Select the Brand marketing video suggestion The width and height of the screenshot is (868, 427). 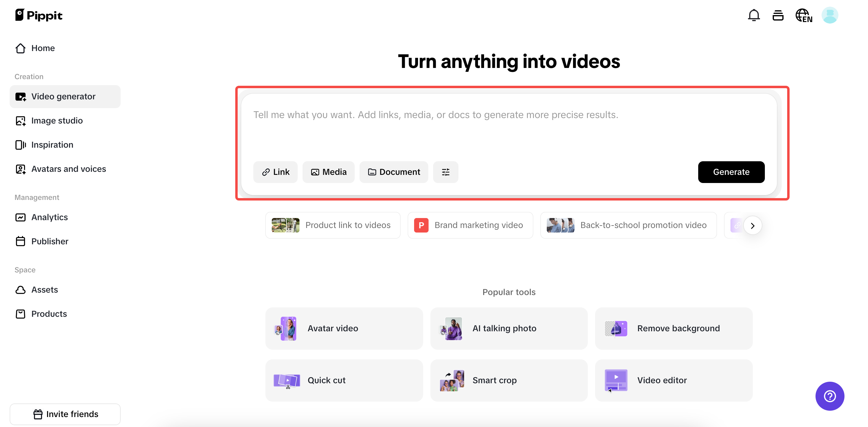[x=470, y=225]
